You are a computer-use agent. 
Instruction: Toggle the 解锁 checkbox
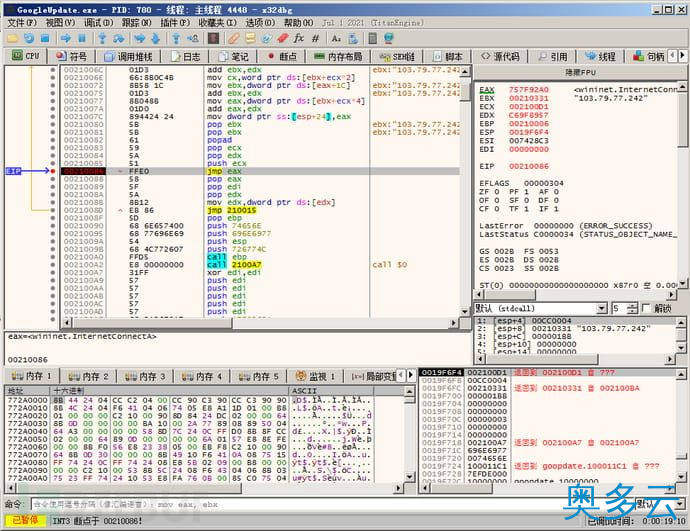click(x=646, y=308)
